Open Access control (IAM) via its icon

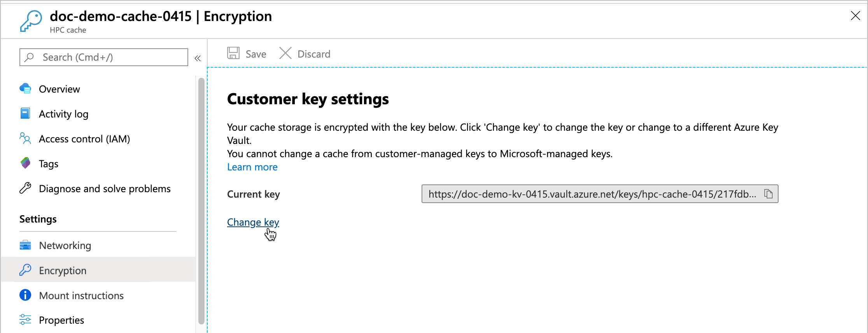pyautogui.click(x=25, y=138)
